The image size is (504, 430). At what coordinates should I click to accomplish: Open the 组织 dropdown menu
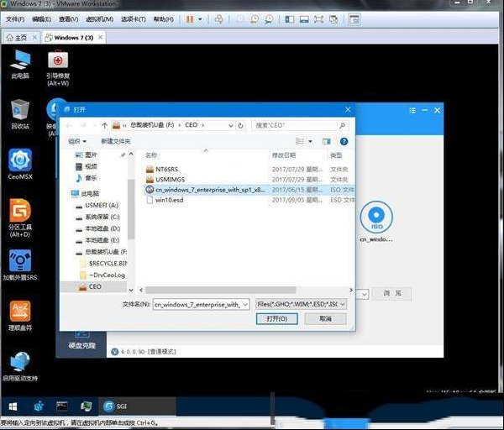click(77, 141)
